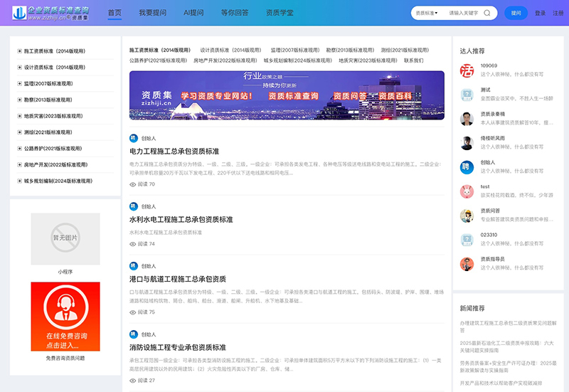Click the 倚楼听风雨 user avatar
This screenshot has height=392, width=569.
coord(467,142)
